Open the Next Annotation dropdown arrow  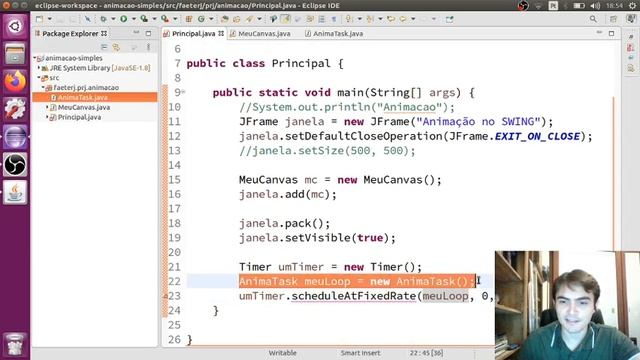(x=360, y=19)
